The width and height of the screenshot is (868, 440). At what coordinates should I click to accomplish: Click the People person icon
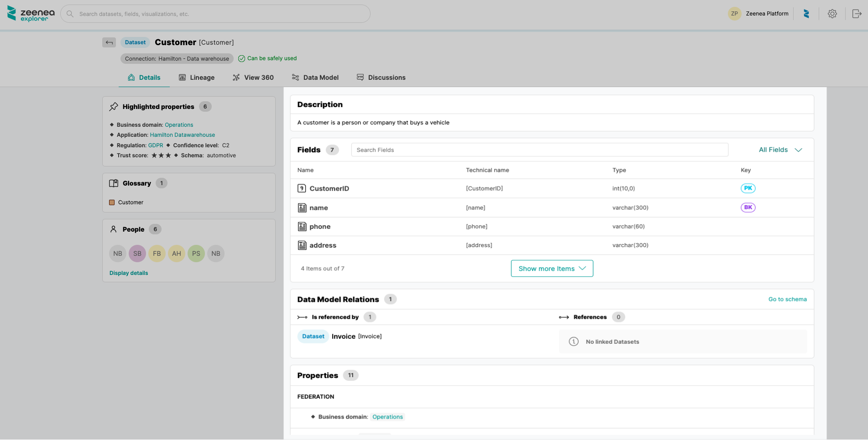pyautogui.click(x=114, y=229)
